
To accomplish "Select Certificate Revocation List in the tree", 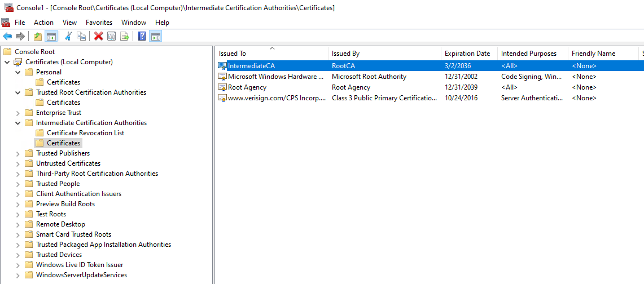I will [x=85, y=133].
